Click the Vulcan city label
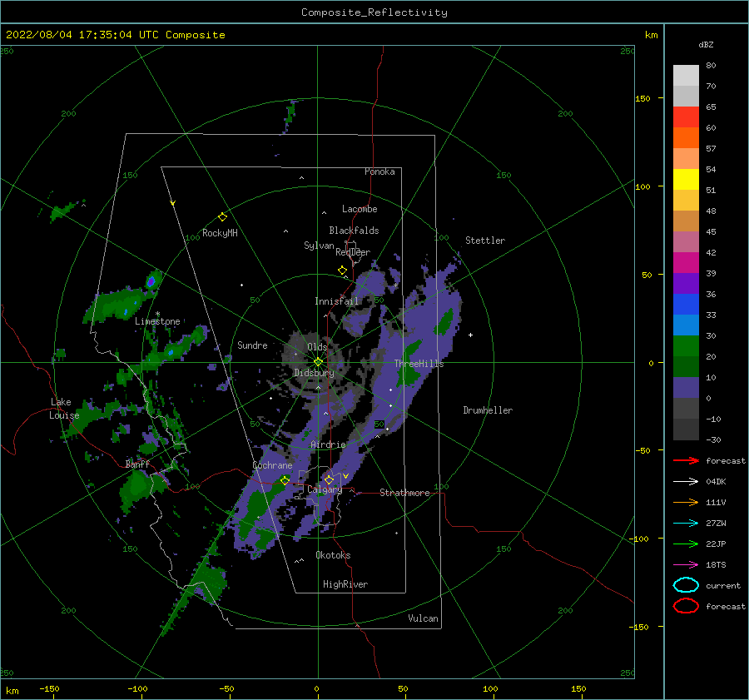Viewport: 749px width, 700px height. coord(423,618)
